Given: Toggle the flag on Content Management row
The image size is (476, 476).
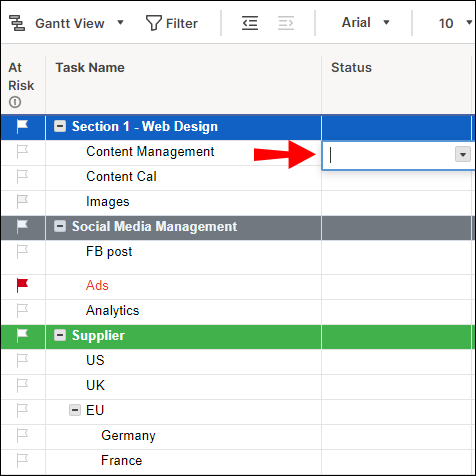Looking at the screenshot, I should [22, 152].
